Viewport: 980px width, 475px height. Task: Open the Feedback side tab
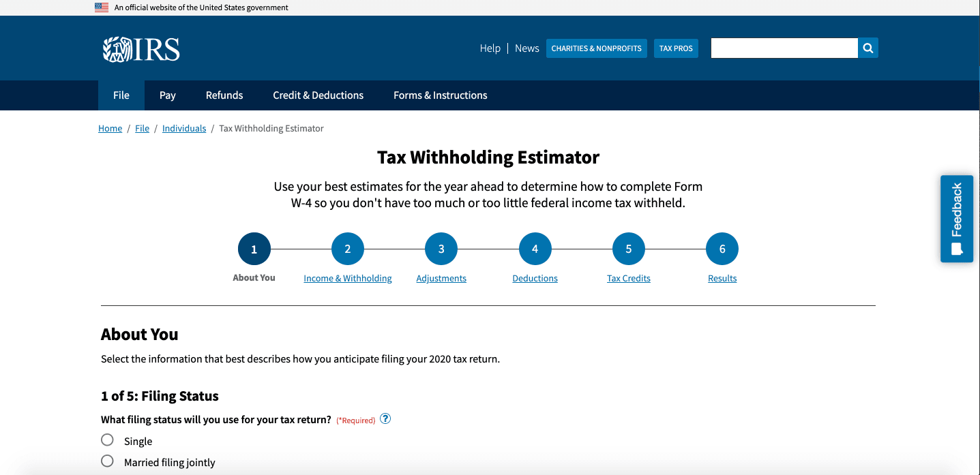pos(956,219)
